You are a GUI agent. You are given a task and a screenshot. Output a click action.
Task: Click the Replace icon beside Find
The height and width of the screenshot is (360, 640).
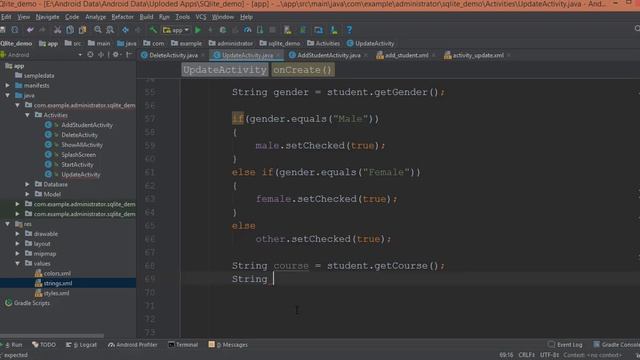[x=110, y=30]
